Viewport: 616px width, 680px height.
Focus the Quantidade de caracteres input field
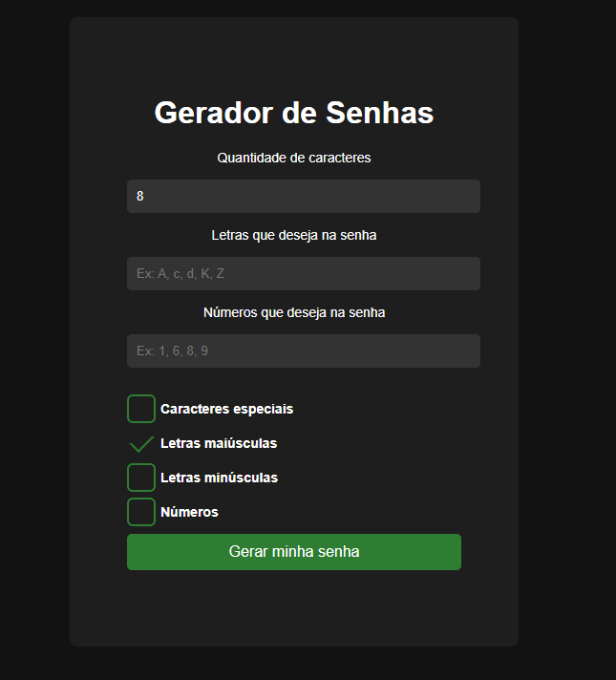coord(303,196)
